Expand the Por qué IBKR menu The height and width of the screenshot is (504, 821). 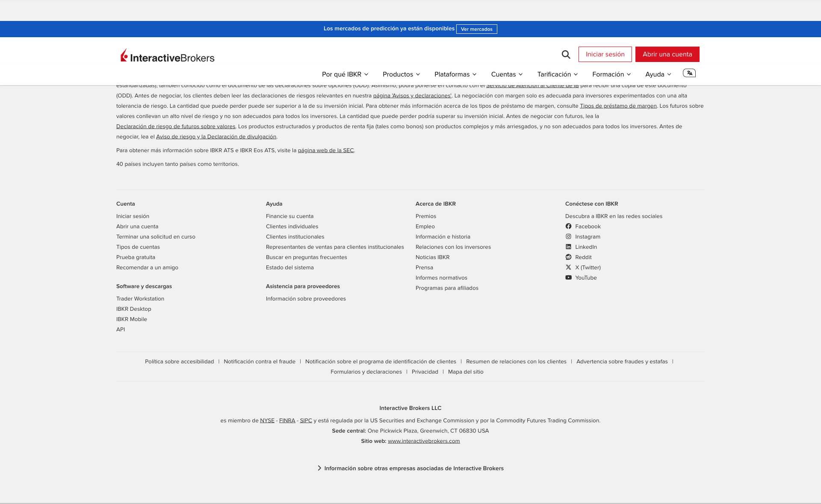pyautogui.click(x=345, y=74)
